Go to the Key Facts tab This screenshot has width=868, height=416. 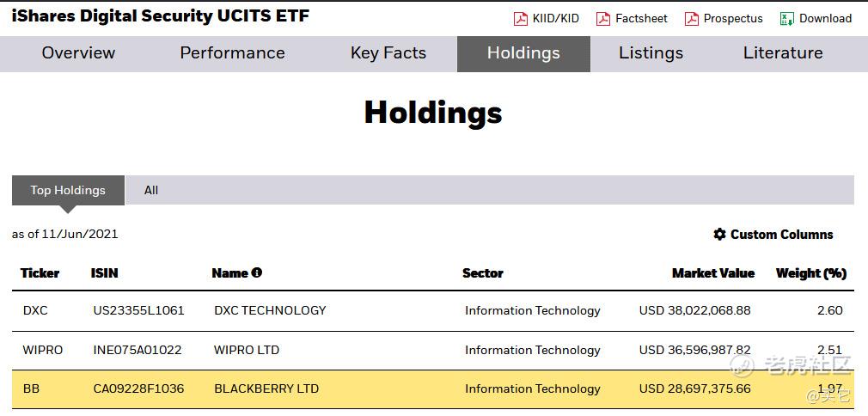[x=388, y=53]
